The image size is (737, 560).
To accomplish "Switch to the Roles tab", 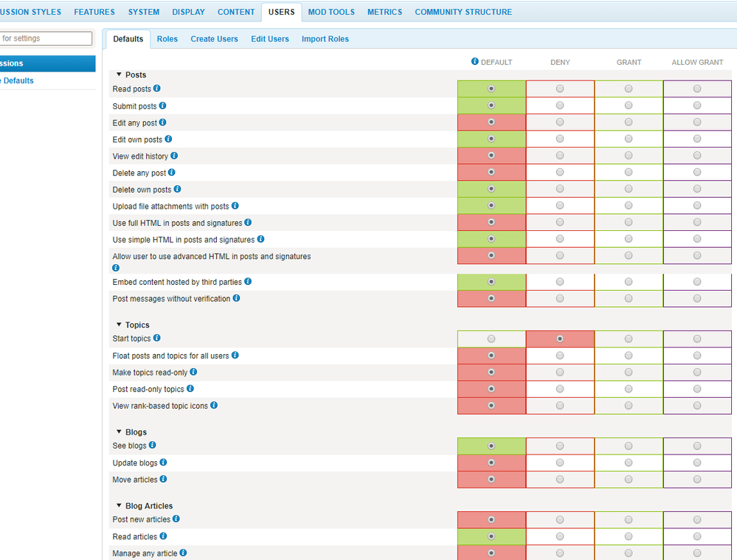I will point(167,39).
